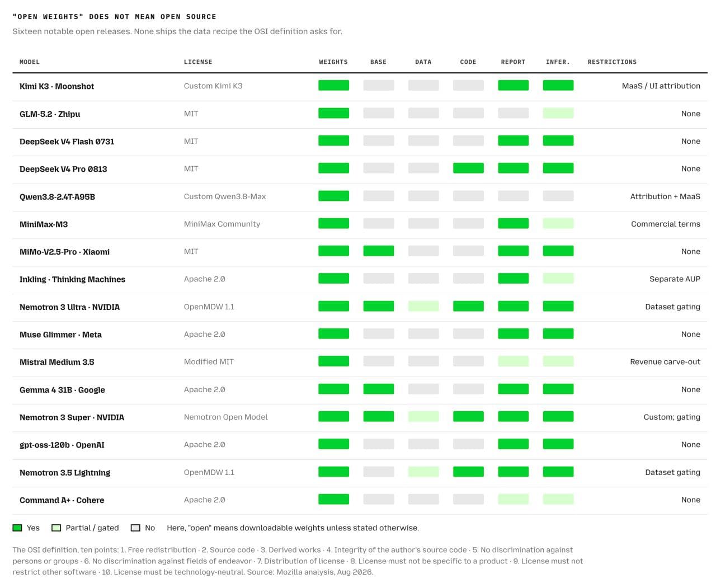Select the Gemma 4 31B · Google model name

(62, 390)
